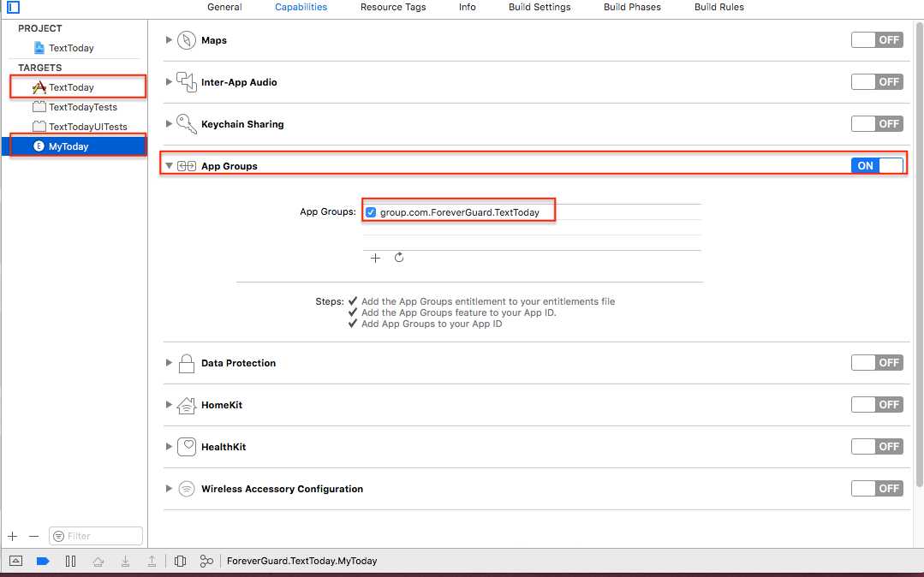Viewport: 924px width, 577px height.
Task: Switch to the Build Phases tab
Action: (x=632, y=7)
